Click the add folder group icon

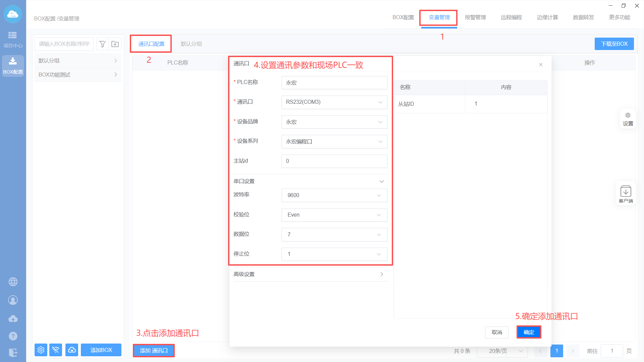115,44
